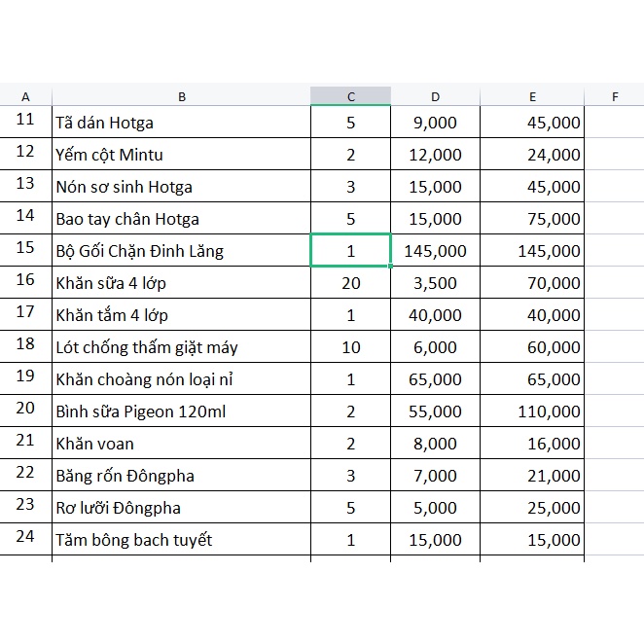This screenshot has width=644, height=644.
Task: Select the price cell showing 145,000
Action: [x=435, y=251]
